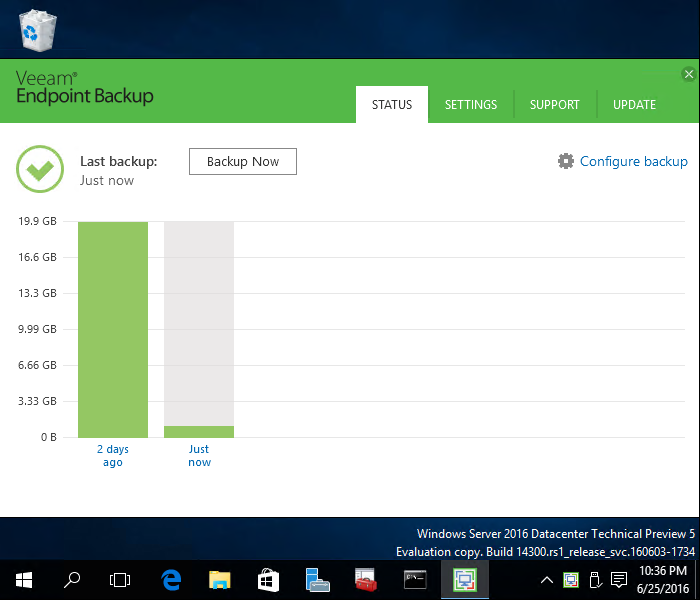Open the Configure backup link
The width and height of the screenshot is (700, 600).
(x=633, y=161)
